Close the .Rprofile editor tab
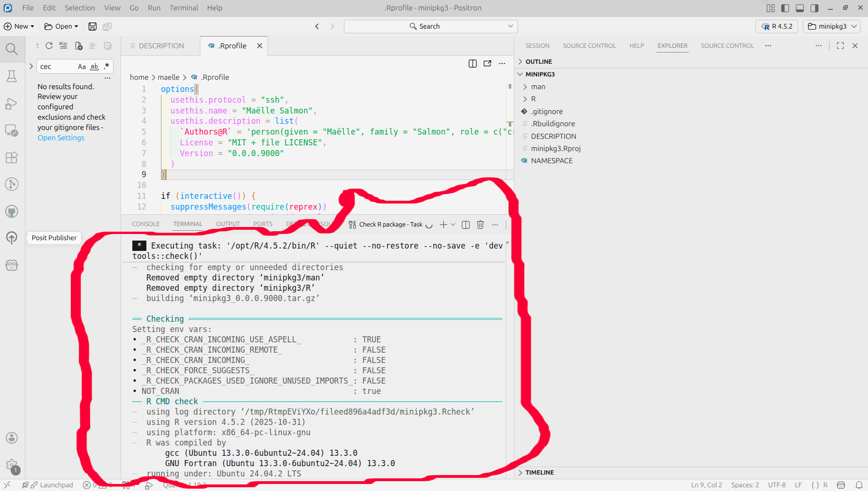This screenshot has height=491, width=868. [x=259, y=45]
